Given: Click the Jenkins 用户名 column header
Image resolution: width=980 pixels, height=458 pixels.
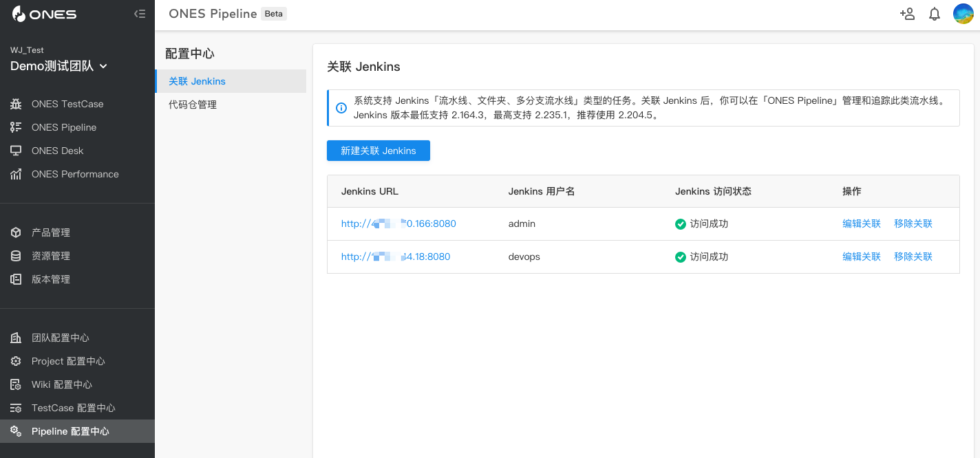Looking at the screenshot, I should (x=542, y=191).
